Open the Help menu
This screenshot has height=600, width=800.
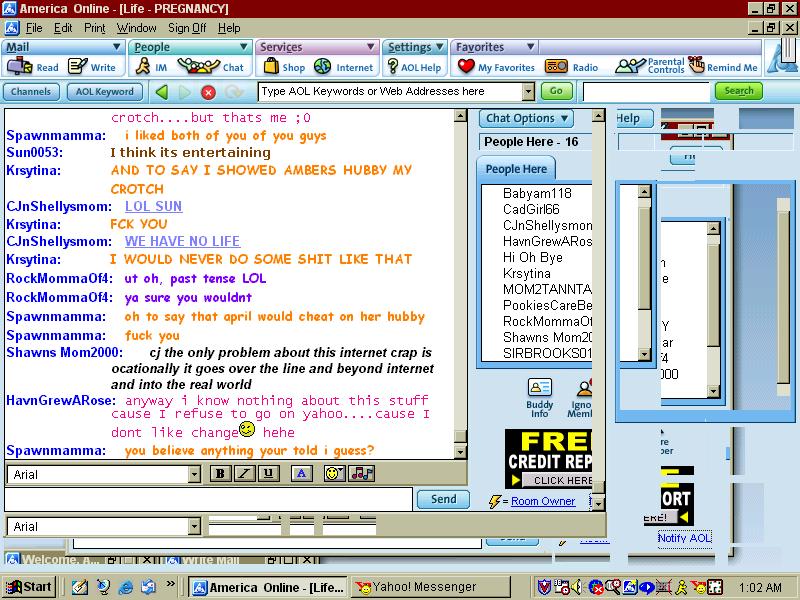[229, 28]
